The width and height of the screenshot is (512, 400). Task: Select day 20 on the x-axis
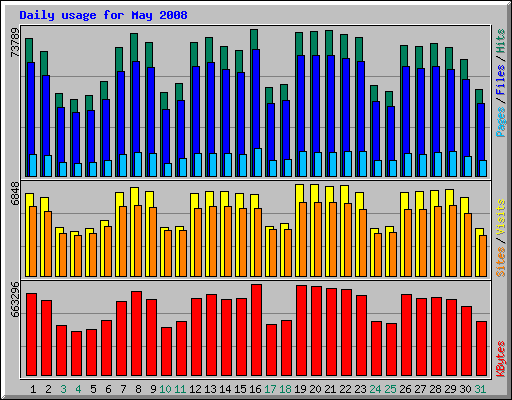[x=315, y=389]
